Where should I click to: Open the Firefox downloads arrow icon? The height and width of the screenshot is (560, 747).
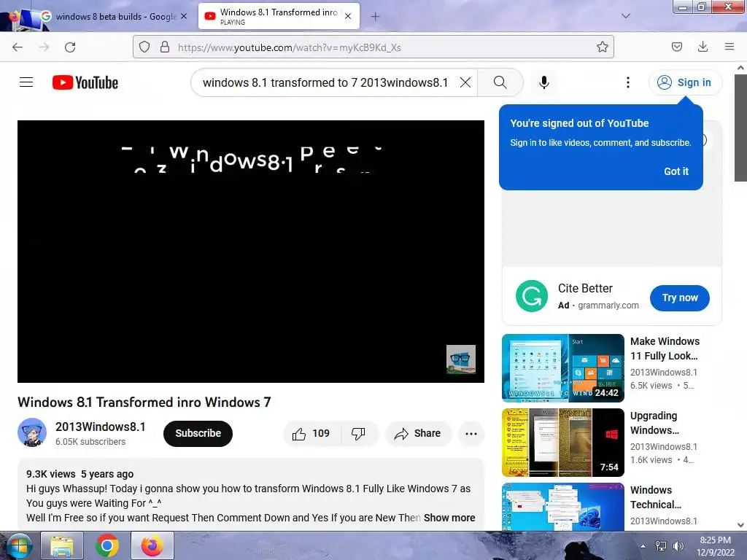[703, 47]
